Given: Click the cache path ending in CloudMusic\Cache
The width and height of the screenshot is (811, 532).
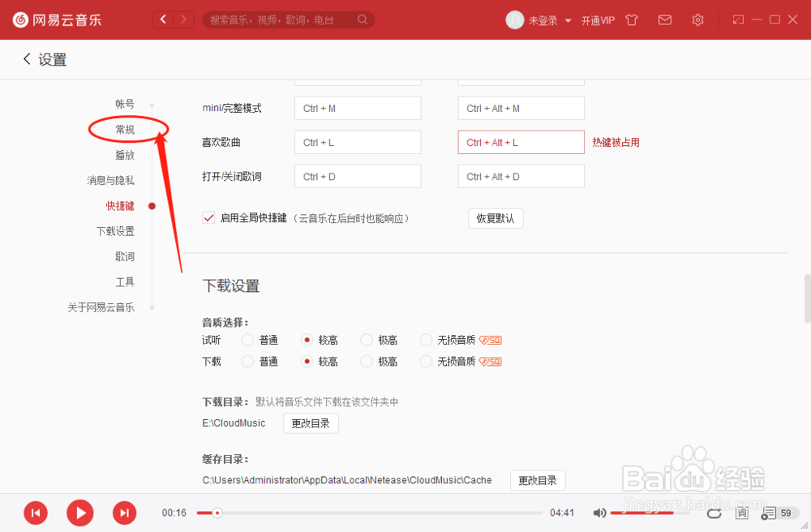Looking at the screenshot, I should 347,480.
